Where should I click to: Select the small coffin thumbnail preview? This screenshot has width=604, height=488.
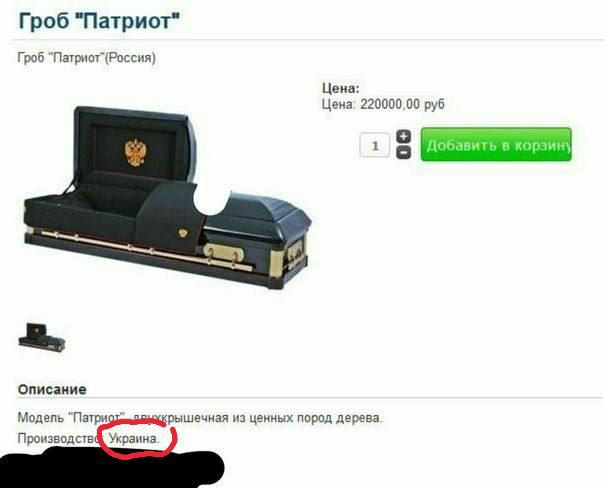(x=42, y=337)
